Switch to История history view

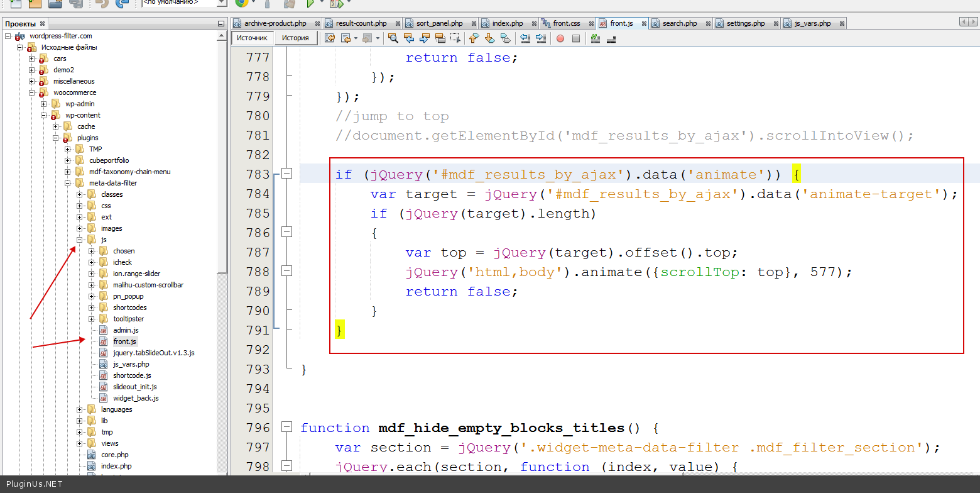point(295,38)
